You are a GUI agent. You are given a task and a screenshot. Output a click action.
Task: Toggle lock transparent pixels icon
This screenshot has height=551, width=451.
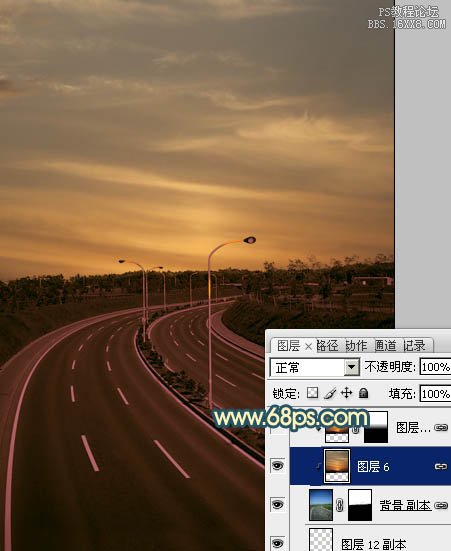click(x=312, y=393)
